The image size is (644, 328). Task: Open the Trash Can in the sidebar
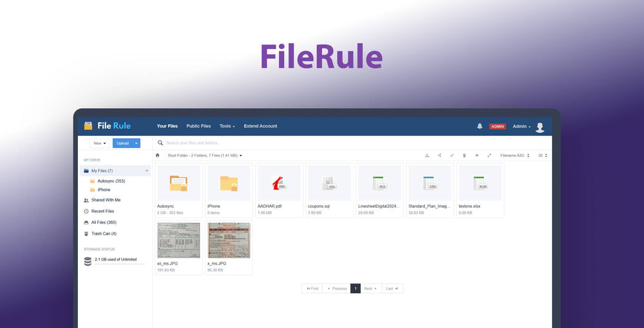click(x=104, y=233)
